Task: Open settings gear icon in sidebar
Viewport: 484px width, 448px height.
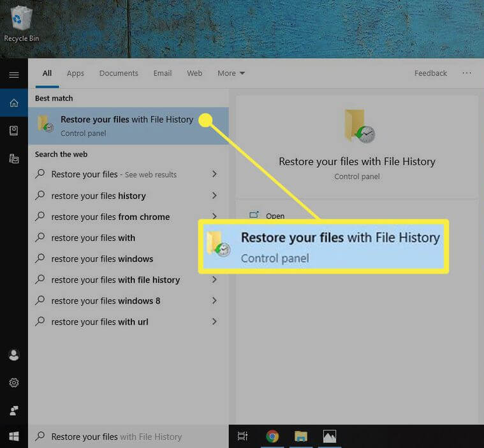Action: coord(13,382)
